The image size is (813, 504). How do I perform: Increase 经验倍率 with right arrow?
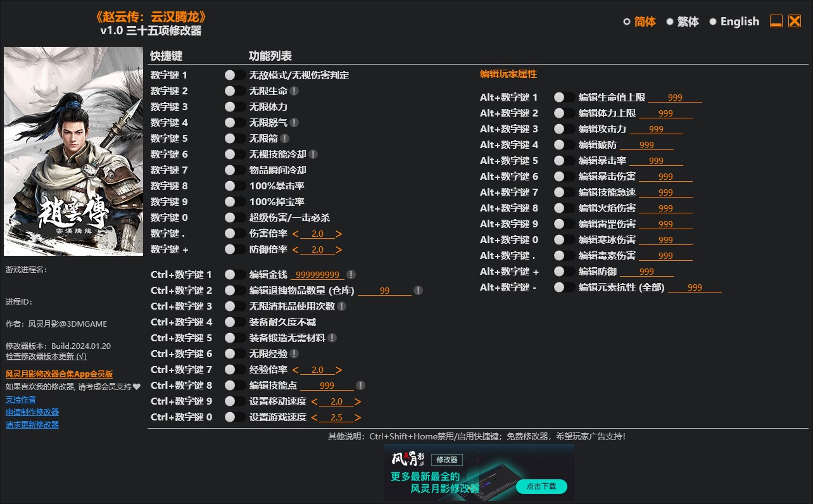pos(339,370)
